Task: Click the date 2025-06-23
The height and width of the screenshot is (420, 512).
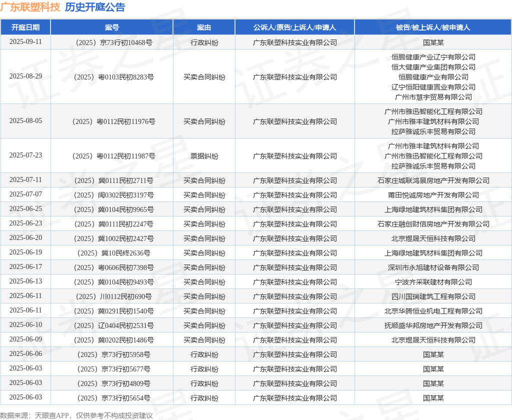Action: 25,223
